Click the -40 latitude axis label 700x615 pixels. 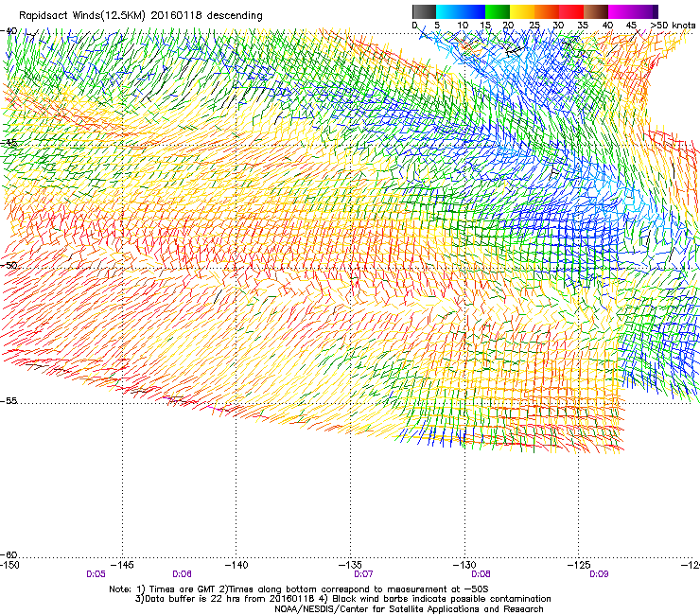click(x=9, y=31)
